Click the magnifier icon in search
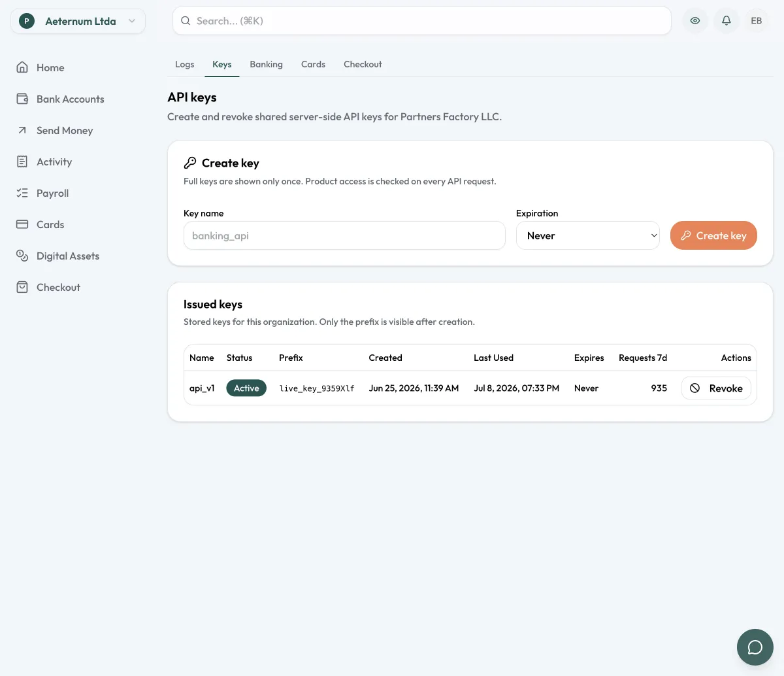The width and height of the screenshot is (784, 676). pyautogui.click(x=186, y=21)
